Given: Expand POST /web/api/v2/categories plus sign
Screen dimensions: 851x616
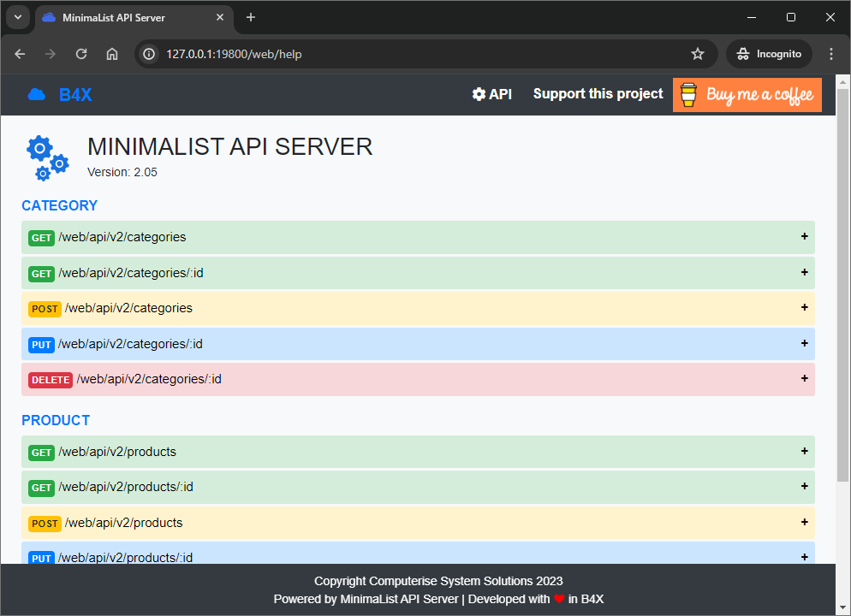Looking at the screenshot, I should coord(804,307).
